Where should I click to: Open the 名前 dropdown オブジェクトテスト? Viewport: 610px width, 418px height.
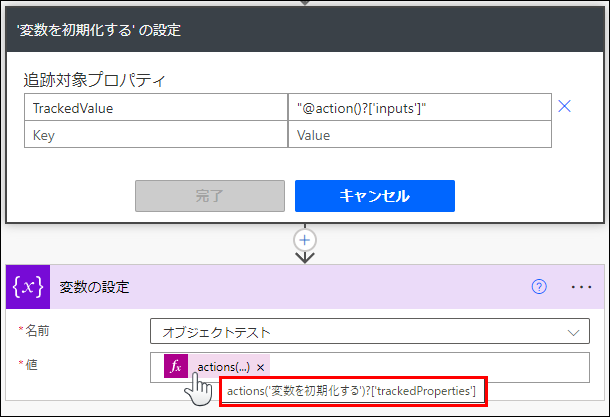coord(370,331)
